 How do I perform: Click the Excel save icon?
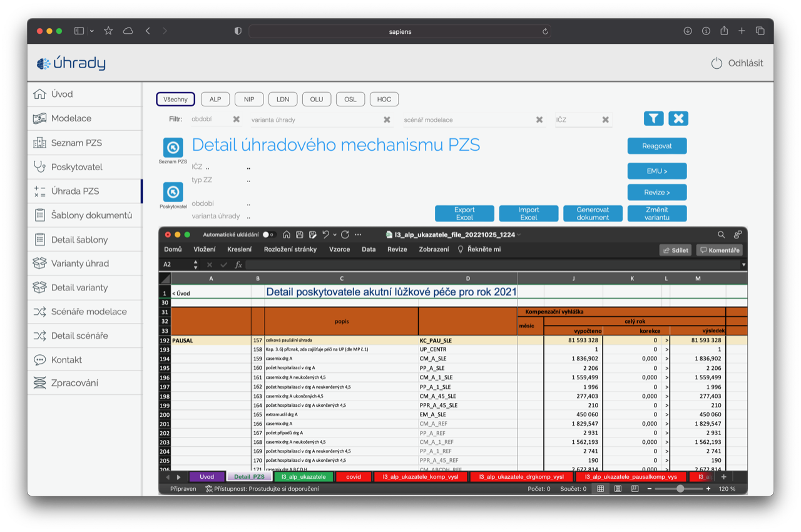point(299,235)
